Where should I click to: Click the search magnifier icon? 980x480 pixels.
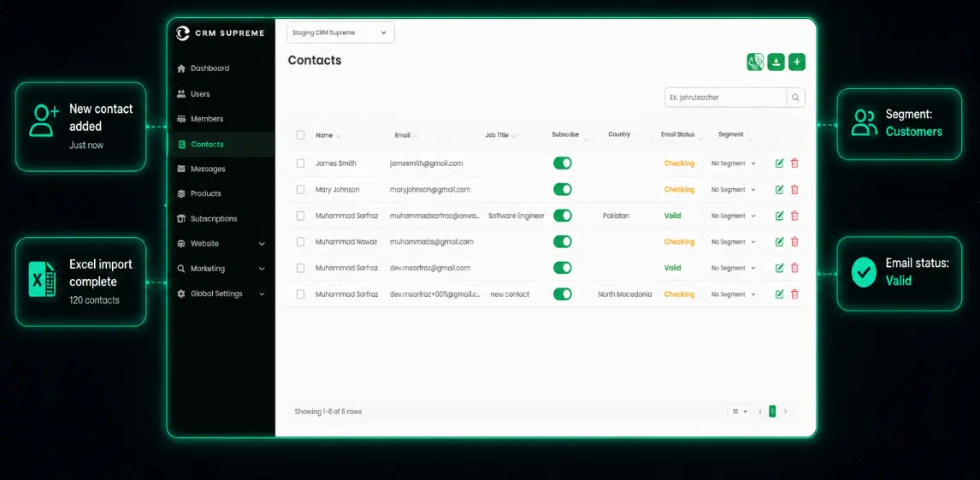coord(795,98)
